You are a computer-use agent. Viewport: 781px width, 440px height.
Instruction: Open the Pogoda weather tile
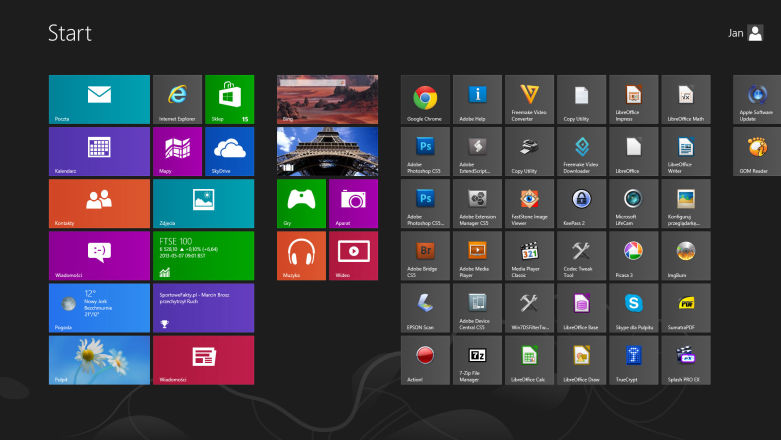point(99,308)
